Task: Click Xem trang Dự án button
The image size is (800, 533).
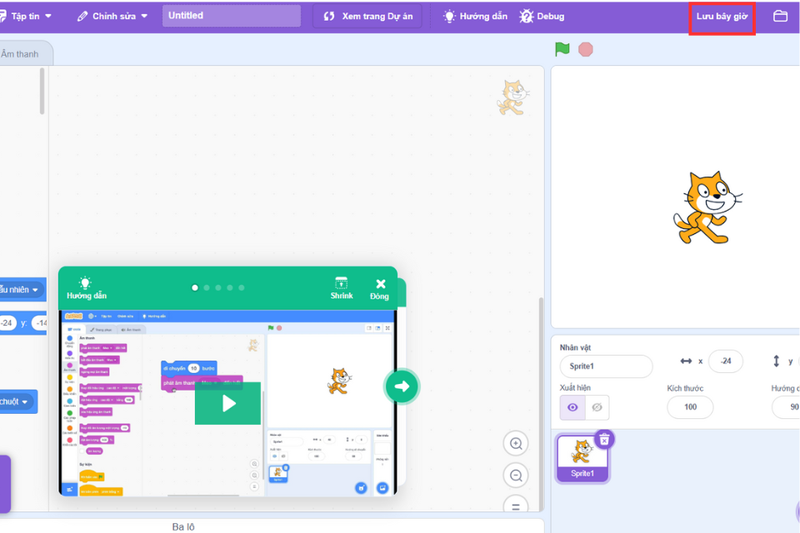Action: click(367, 16)
